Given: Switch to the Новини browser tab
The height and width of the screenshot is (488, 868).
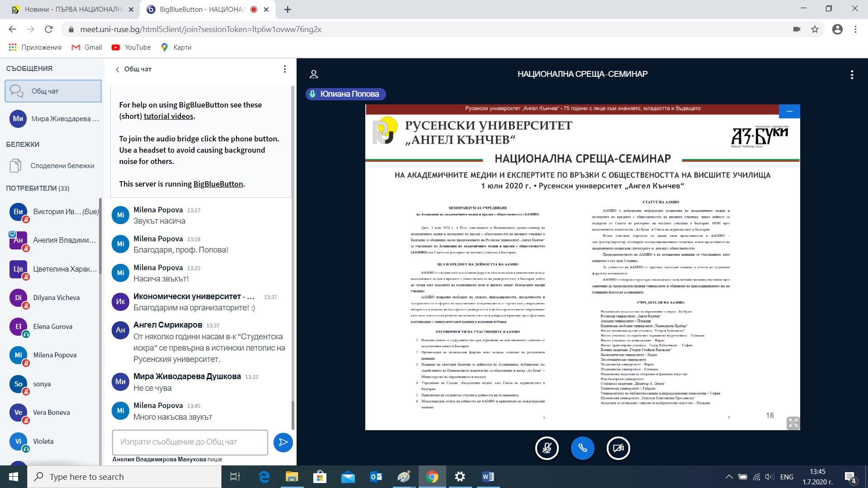Looking at the screenshot, I should (x=72, y=9).
